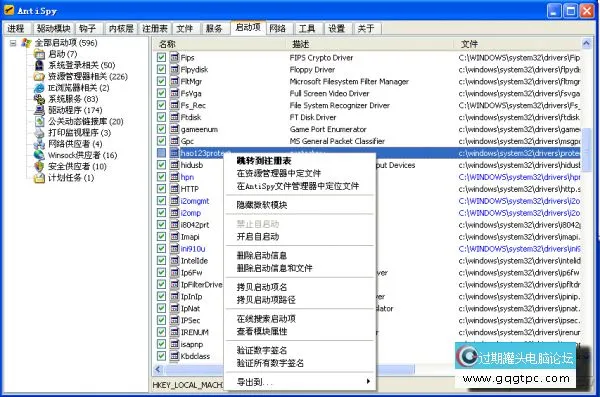
Task: Choose 隐藏微软模块 menu entry
Action: point(300,205)
